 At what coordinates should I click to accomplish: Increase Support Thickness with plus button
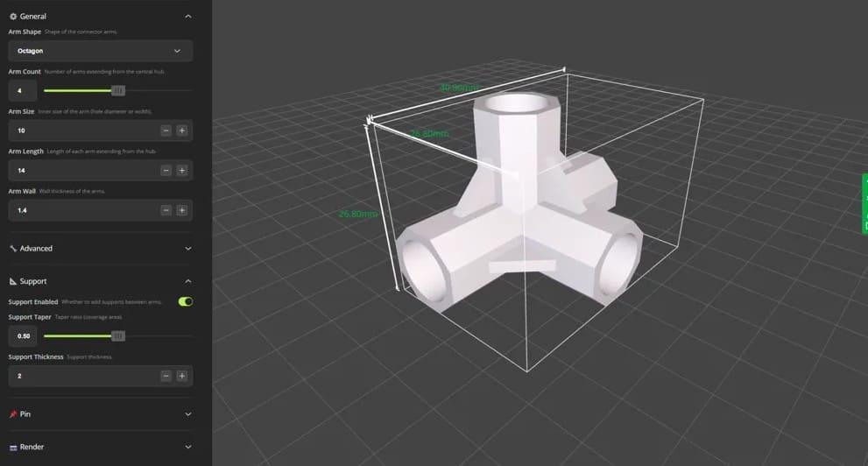point(181,376)
